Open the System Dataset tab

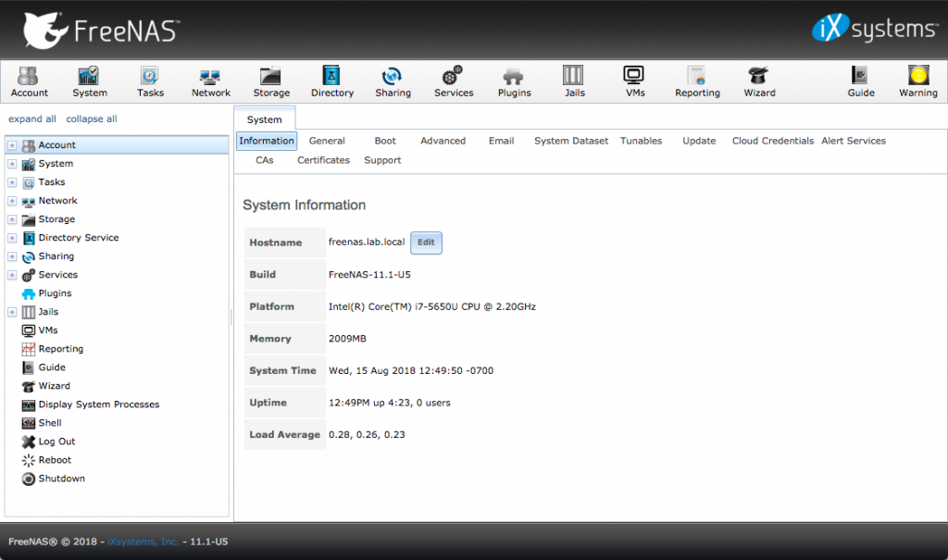coord(571,141)
